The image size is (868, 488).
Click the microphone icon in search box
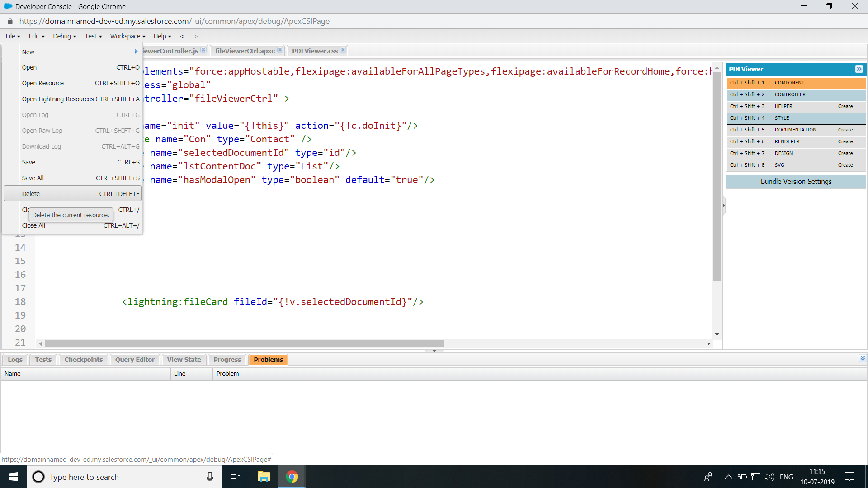[x=210, y=477]
